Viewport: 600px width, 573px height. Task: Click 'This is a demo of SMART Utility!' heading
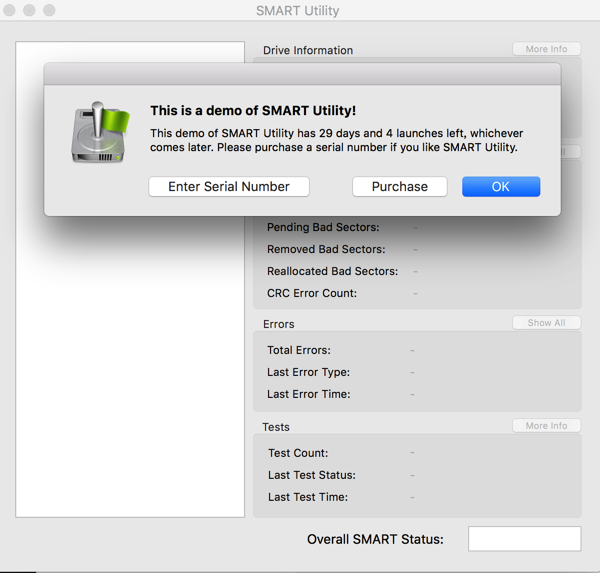pyautogui.click(x=253, y=111)
